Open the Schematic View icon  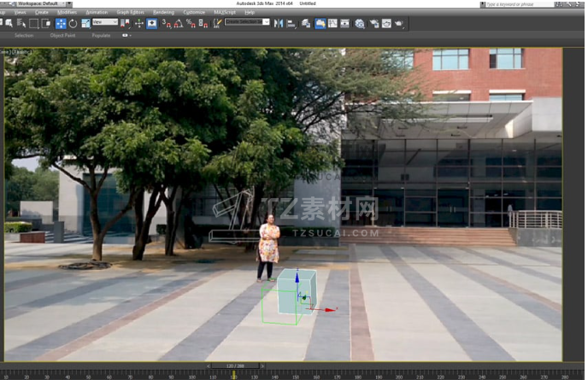coord(344,24)
